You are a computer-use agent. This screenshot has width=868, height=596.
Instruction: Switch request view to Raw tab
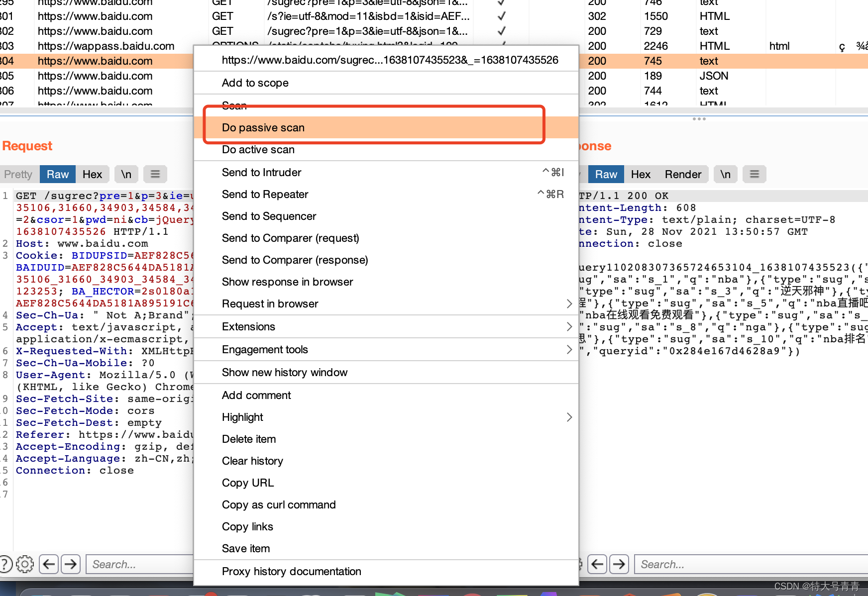coord(58,174)
